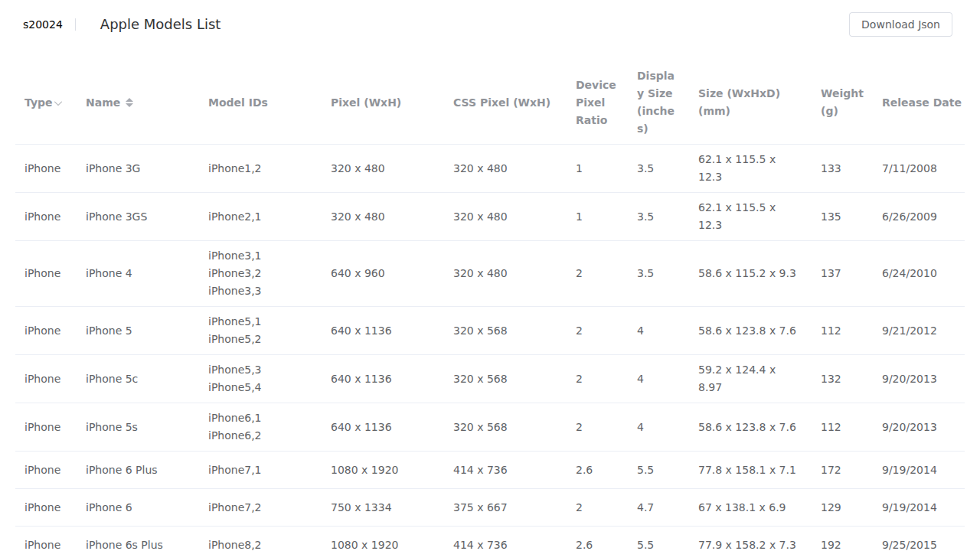Select the iPhone 3G row name
The image size is (980, 551).
(x=113, y=168)
